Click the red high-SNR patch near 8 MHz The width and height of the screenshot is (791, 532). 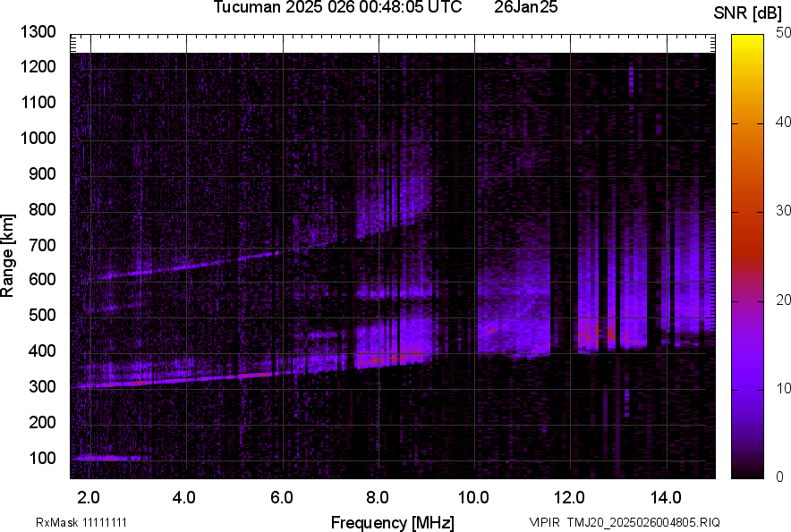[394, 357]
